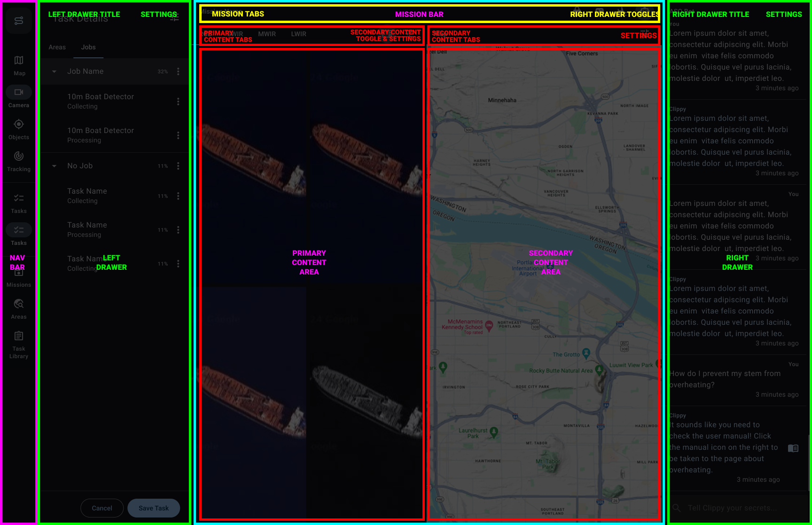This screenshot has width=812, height=525.
Task: Click the Rocky Butte Natural Area marker
Action: (x=599, y=370)
